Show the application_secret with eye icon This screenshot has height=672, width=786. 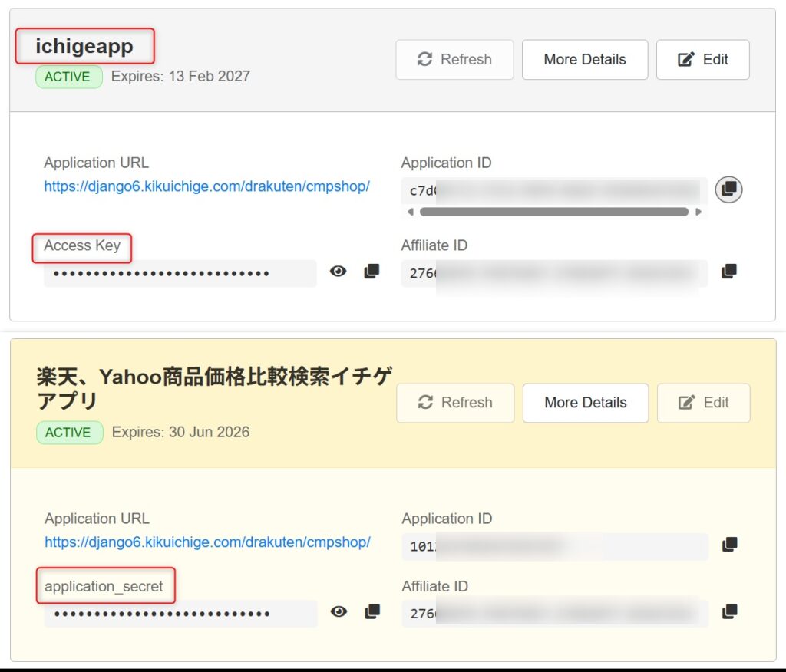click(339, 612)
